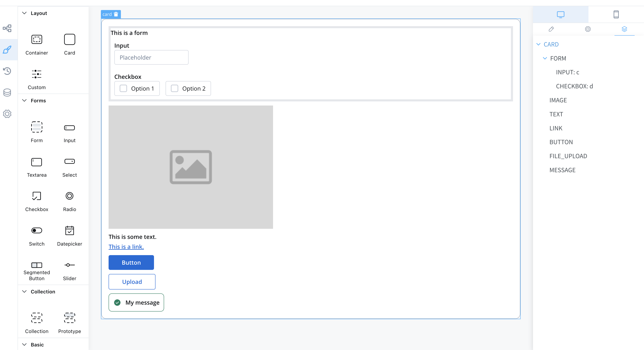Image resolution: width=644 pixels, height=350 pixels.
Task: Collapse the Collection section
Action: coord(24,292)
